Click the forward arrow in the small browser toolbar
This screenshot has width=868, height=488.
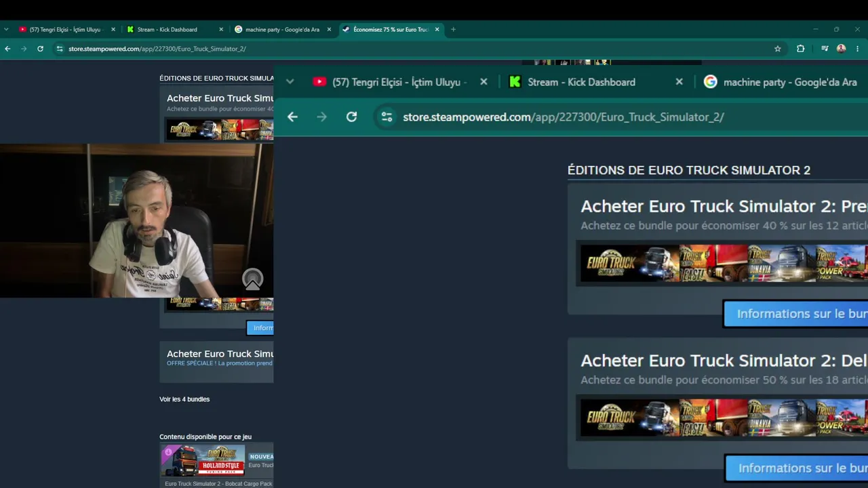tap(24, 49)
